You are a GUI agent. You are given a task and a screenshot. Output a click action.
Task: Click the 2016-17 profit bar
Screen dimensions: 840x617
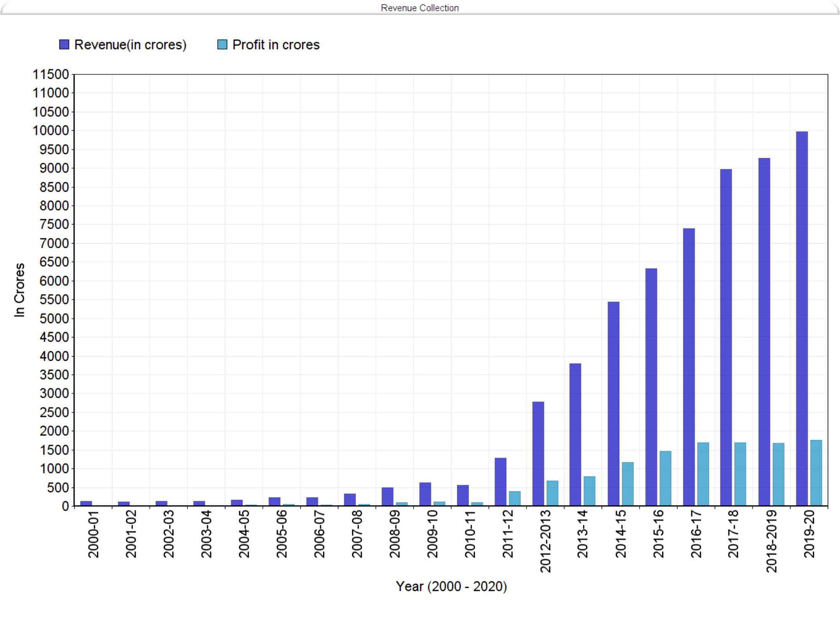click(703, 474)
